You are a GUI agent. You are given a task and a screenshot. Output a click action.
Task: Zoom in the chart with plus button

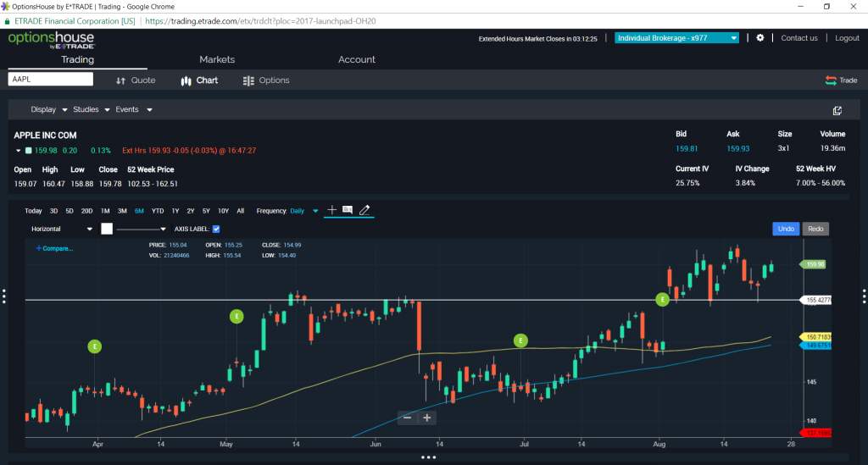[x=427, y=418]
